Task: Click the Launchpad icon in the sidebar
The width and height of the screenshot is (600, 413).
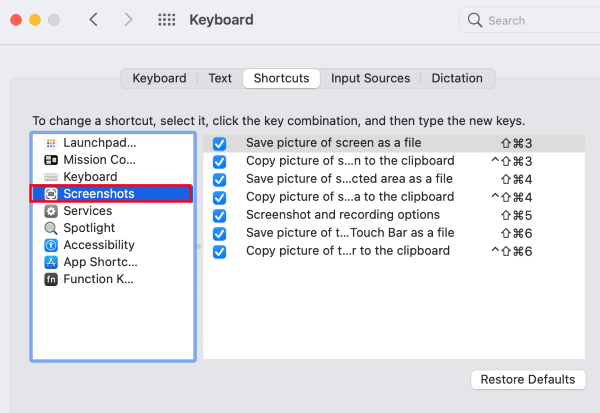Action: (52, 143)
